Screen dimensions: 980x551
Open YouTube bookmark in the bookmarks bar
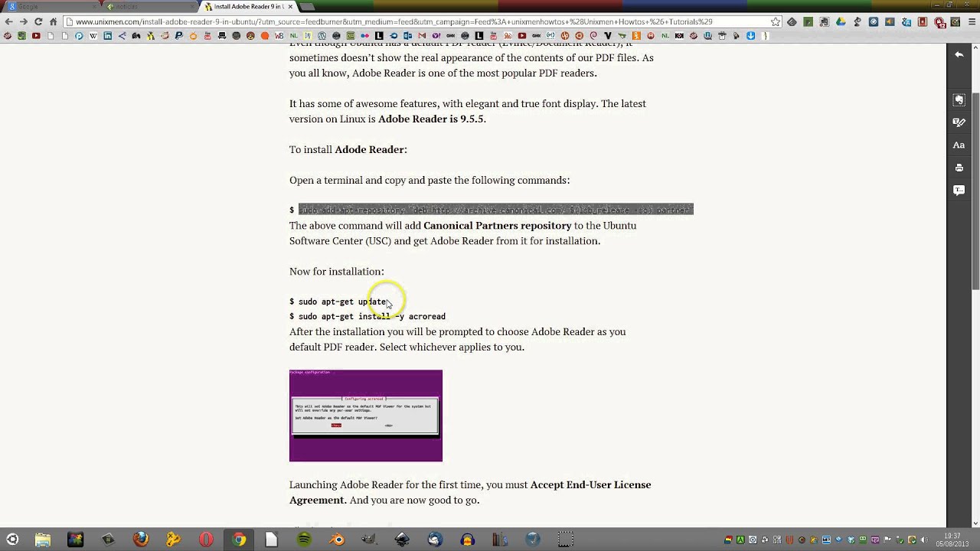coord(36,35)
